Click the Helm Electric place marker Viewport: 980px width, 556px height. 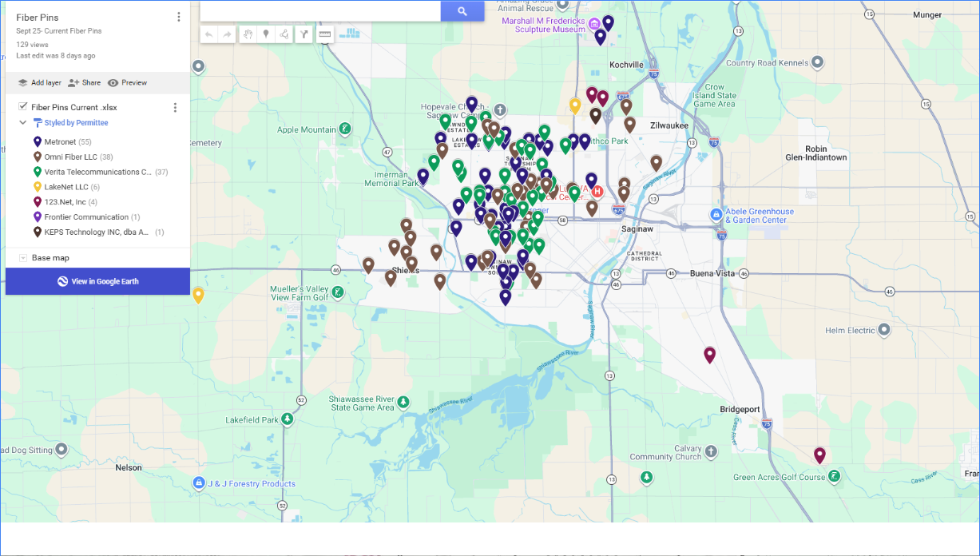pos(884,329)
